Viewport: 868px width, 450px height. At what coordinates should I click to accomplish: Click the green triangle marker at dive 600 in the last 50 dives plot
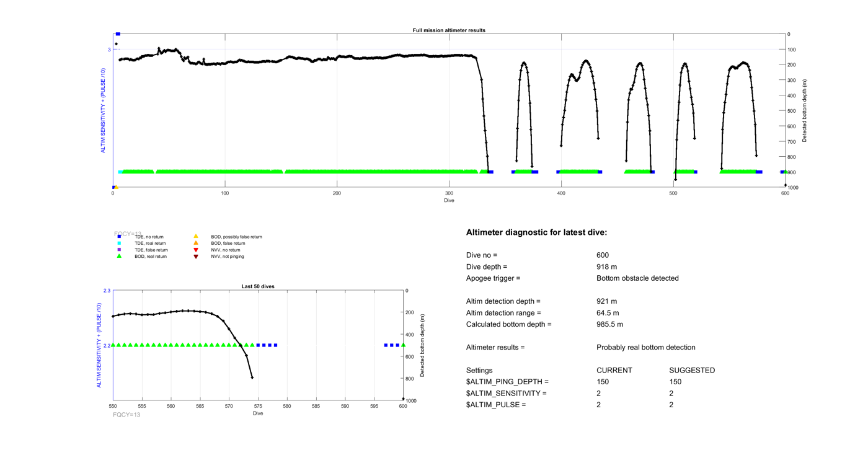click(404, 345)
